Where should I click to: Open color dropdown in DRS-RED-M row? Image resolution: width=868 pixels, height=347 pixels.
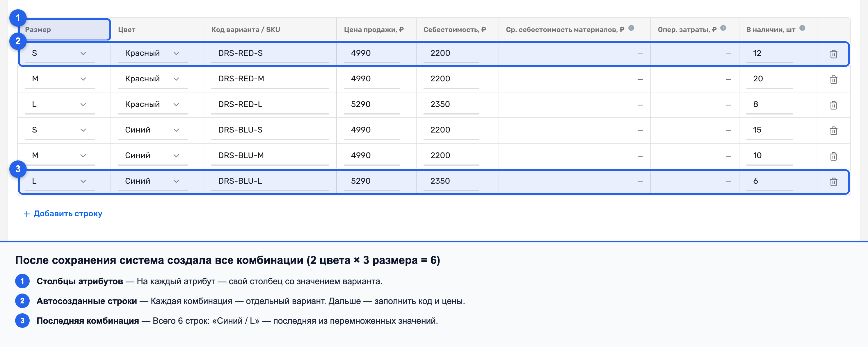[153, 79]
